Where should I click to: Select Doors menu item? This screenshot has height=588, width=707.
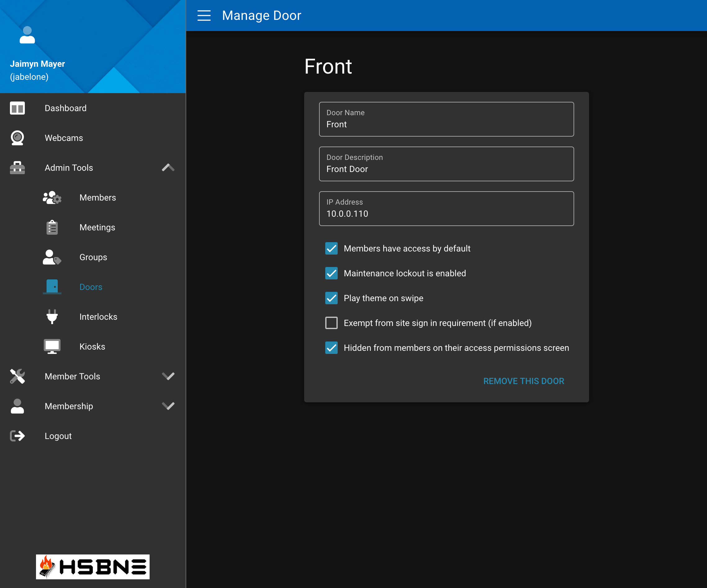click(91, 287)
